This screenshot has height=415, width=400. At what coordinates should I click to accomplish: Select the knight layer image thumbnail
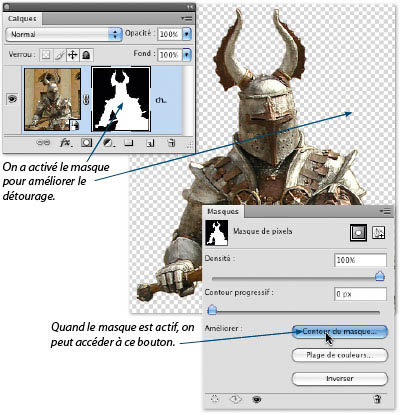pyautogui.click(x=52, y=99)
